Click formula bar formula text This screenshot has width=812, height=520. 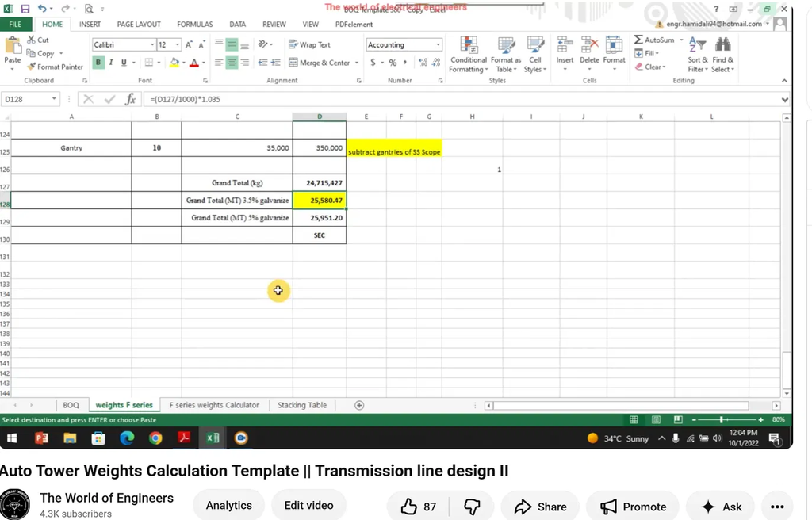pos(185,99)
